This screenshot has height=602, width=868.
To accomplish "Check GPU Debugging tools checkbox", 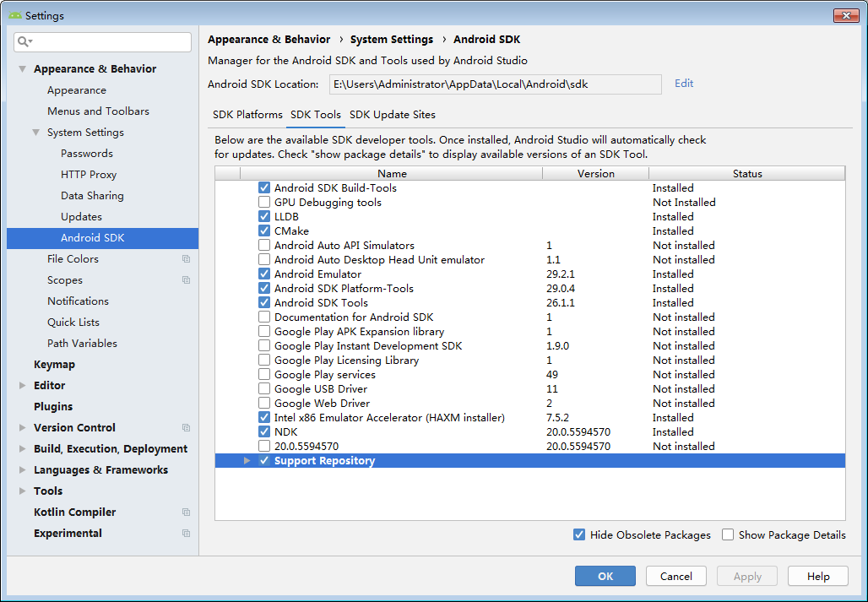I will (264, 202).
